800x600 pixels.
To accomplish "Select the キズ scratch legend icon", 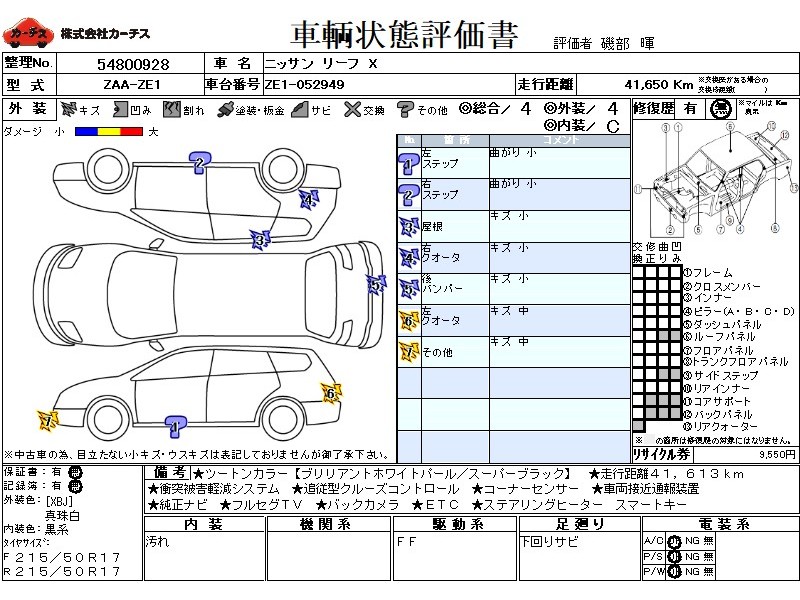I will point(68,110).
